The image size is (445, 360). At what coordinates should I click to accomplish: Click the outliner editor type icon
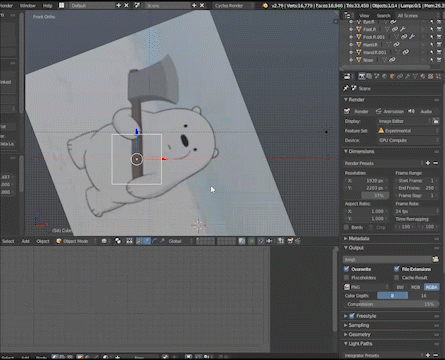(347, 15)
